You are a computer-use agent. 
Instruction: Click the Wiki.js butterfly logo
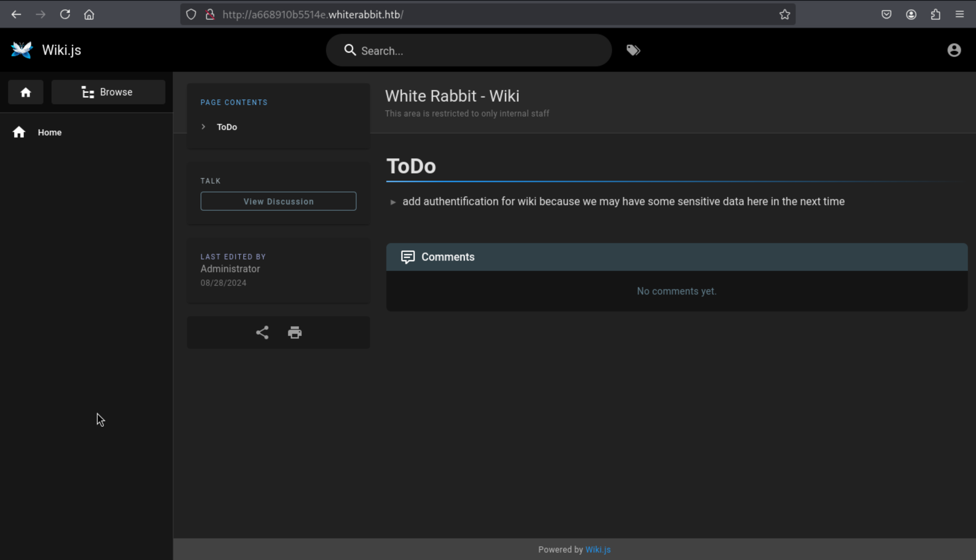tap(22, 50)
